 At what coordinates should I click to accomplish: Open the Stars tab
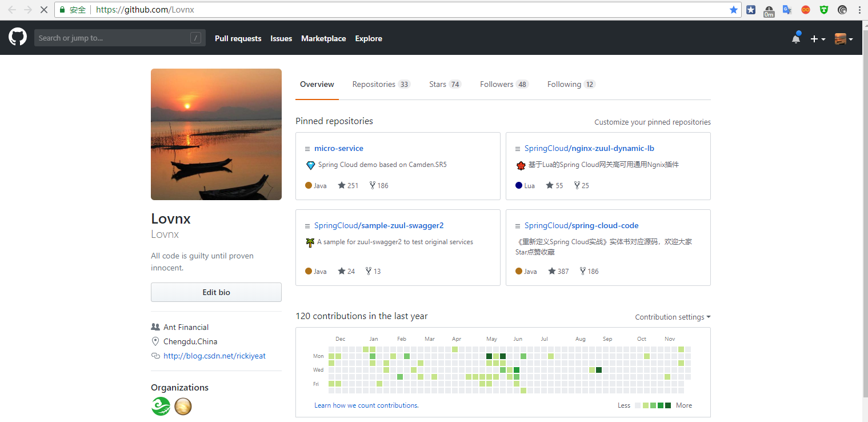tap(445, 84)
